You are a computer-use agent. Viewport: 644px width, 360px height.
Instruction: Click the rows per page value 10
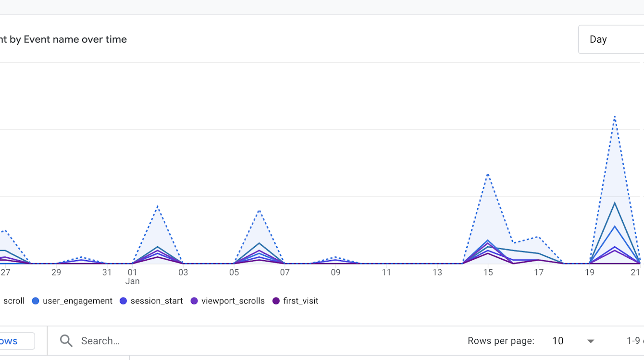pos(557,341)
